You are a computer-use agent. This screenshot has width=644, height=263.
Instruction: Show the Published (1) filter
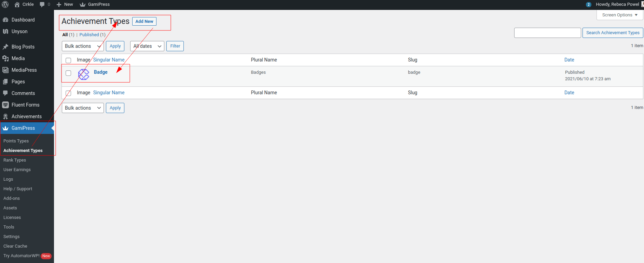(93, 35)
